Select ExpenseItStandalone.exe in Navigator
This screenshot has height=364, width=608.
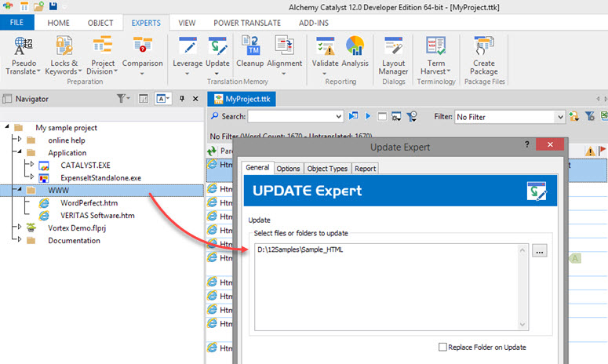(x=101, y=178)
